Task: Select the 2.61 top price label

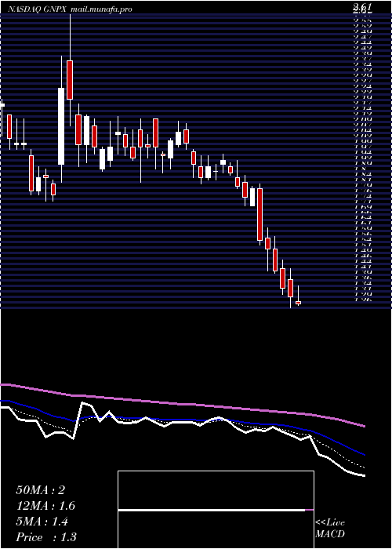Action: point(362,6)
